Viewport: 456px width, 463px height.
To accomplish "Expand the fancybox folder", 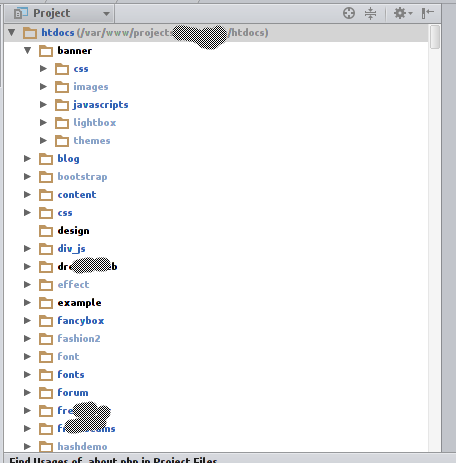I will [x=27, y=320].
